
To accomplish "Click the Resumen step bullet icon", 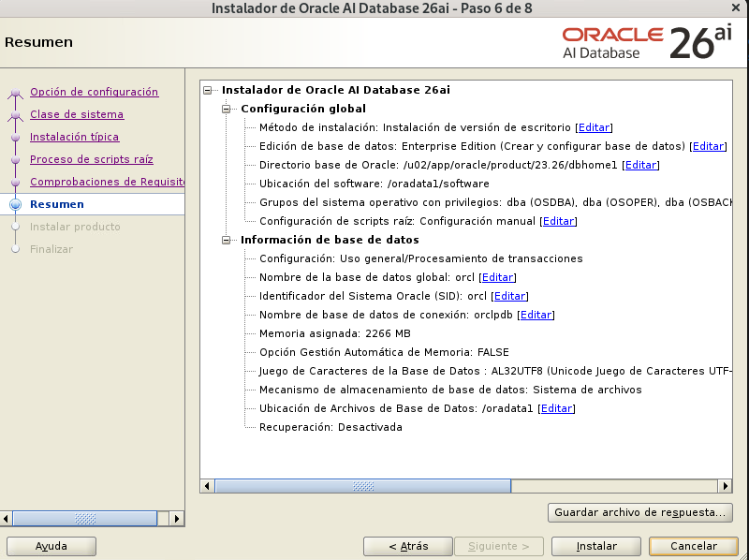I will tap(15, 204).
